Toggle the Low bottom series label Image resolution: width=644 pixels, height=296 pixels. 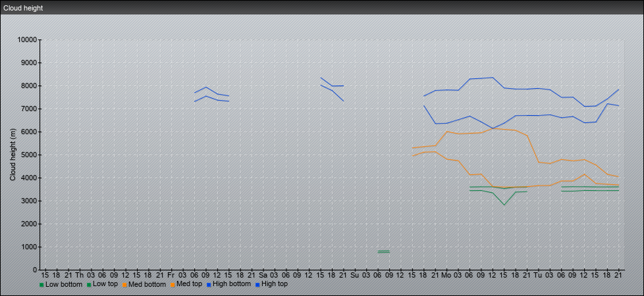(64, 284)
